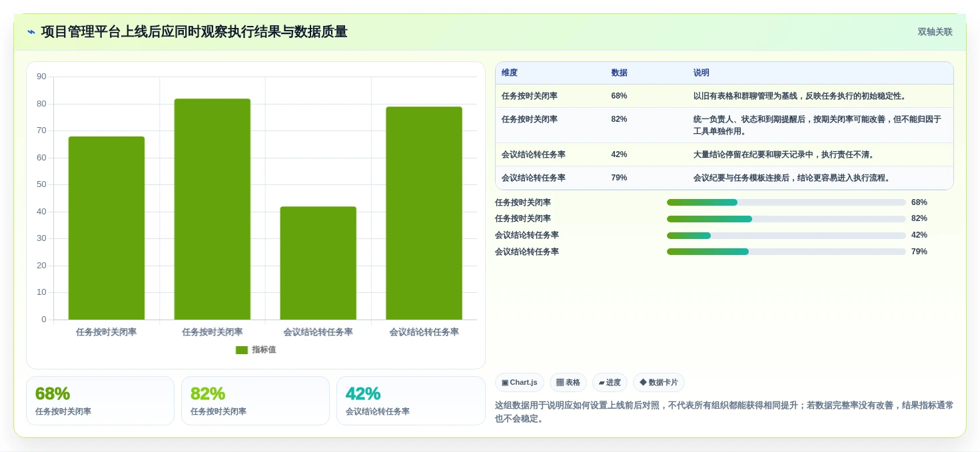Click the 82% progress bar

[x=786, y=218]
